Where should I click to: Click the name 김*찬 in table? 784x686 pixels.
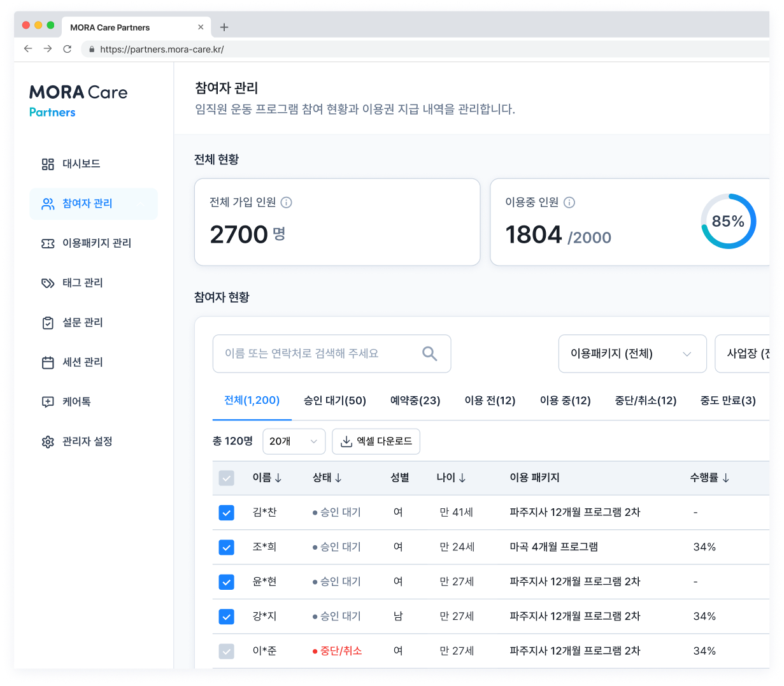click(x=265, y=513)
